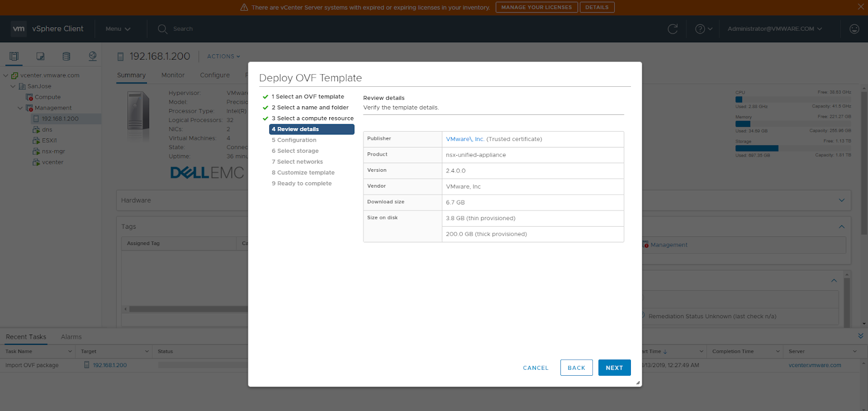The height and width of the screenshot is (411, 868).
Task: Close the license warning banner
Action: point(860,7)
